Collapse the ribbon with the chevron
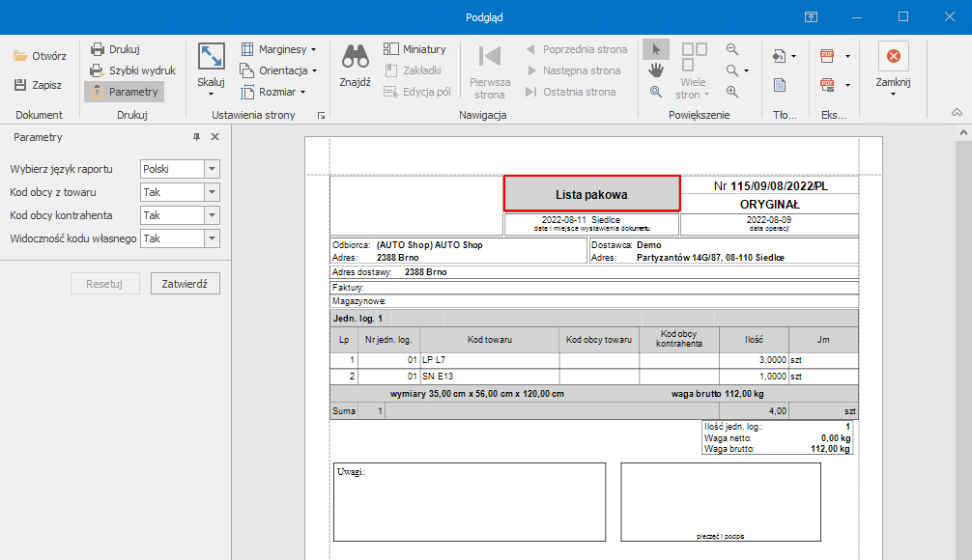972x560 pixels. pyautogui.click(x=957, y=113)
